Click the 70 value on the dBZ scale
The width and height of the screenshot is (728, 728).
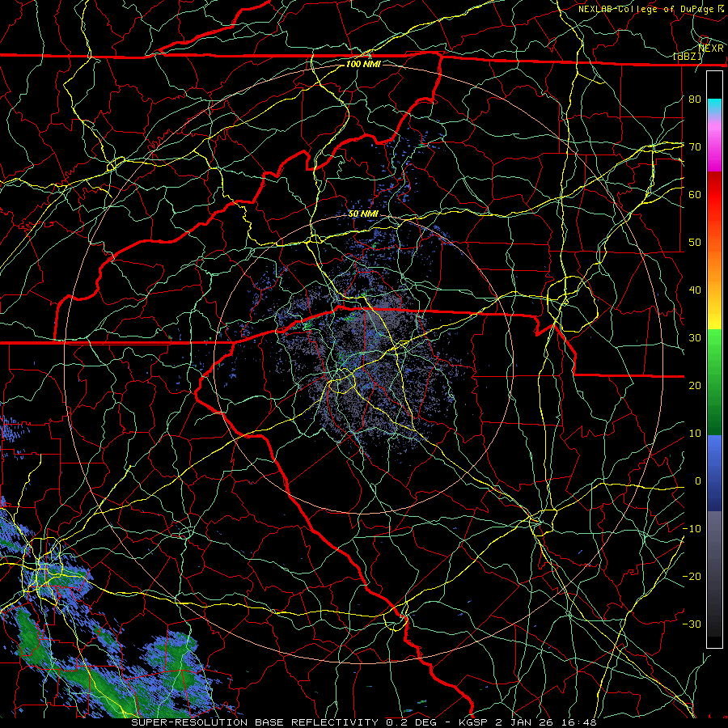click(695, 146)
